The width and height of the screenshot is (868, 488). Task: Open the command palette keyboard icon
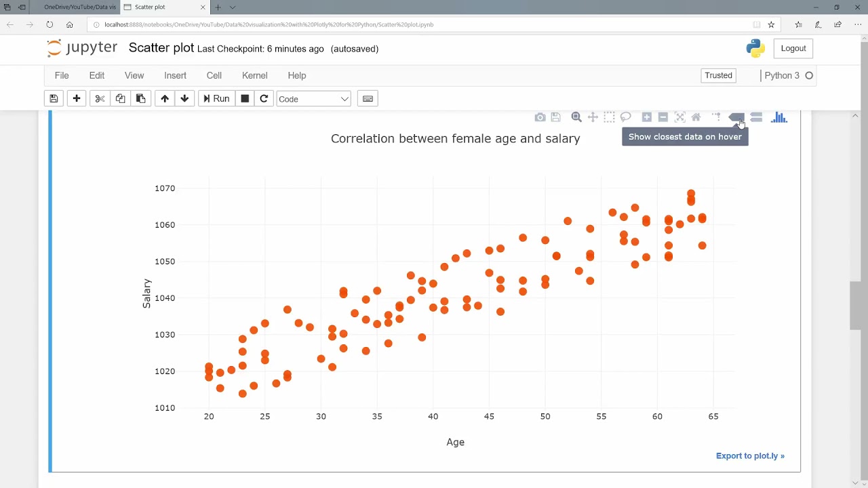pyautogui.click(x=368, y=99)
